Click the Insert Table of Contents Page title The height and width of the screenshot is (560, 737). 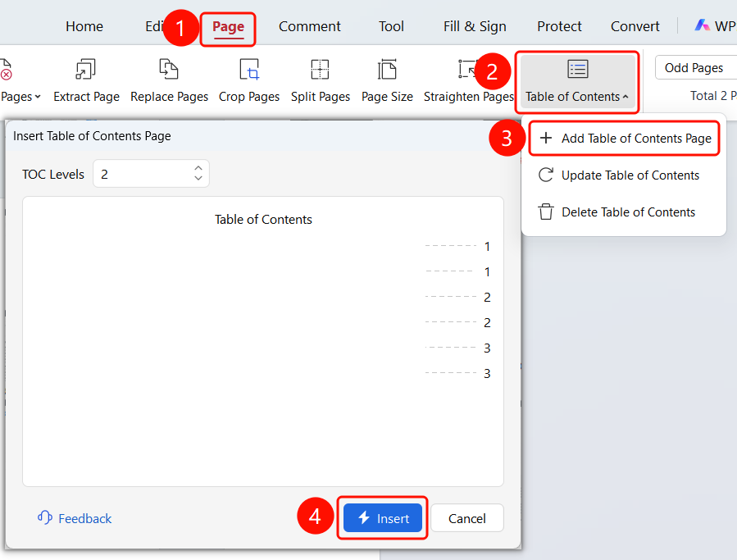tap(92, 136)
